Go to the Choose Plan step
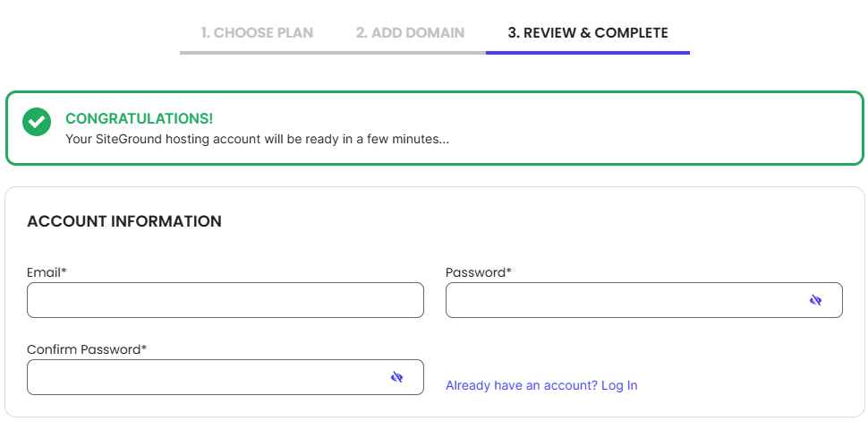Image resolution: width=868 pixels, height=430 pixels. [x=257, y=32]
